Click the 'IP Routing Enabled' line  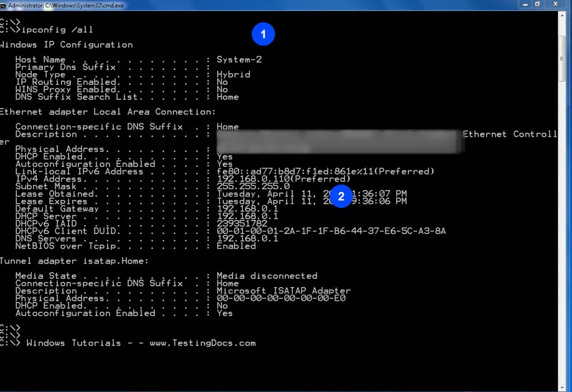pyautogui.click(x=121, y=82)
